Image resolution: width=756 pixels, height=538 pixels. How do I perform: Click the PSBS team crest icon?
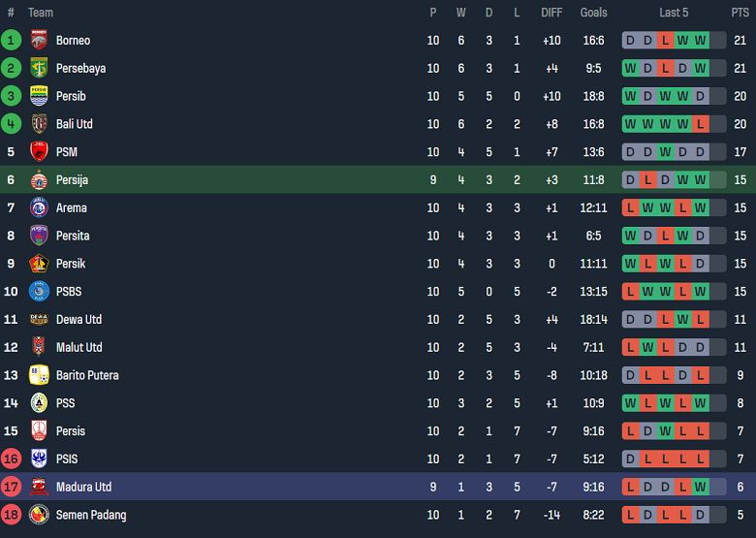[39, 292]
